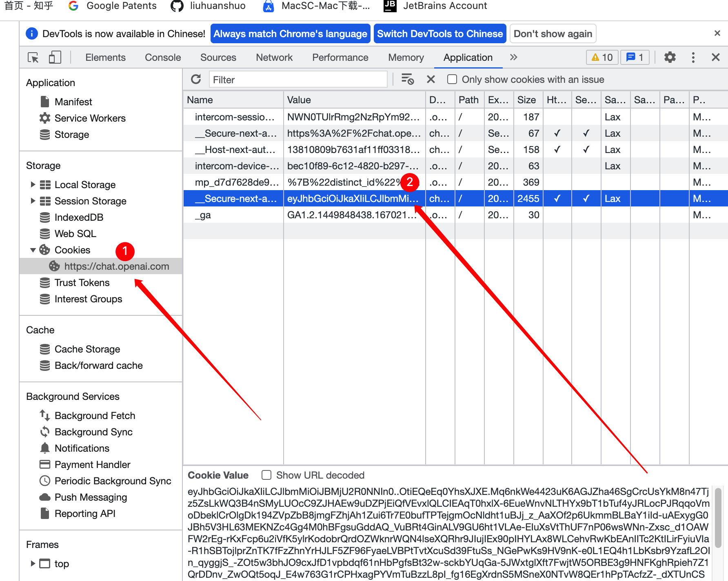Image resolution: width=728 pixels, height=581 pixels.
Task: Open Google Patents bookmark
Action: (113, 6)
